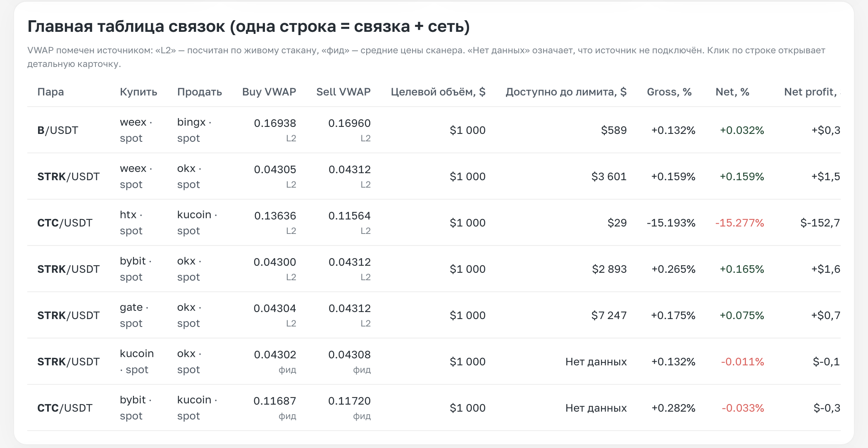Viewport: 868px width, 448px height.
Task: Click the Продать column header
Action: (200, 92)
